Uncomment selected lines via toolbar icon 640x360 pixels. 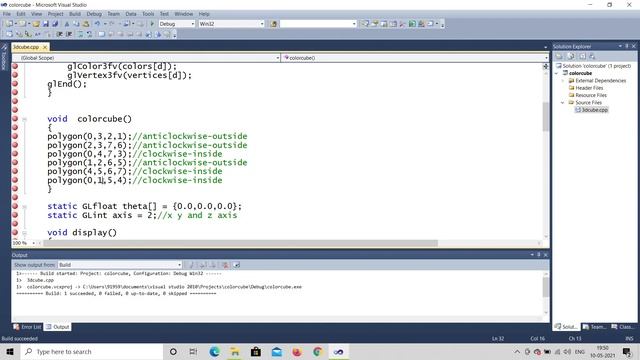tap(89, 34)
